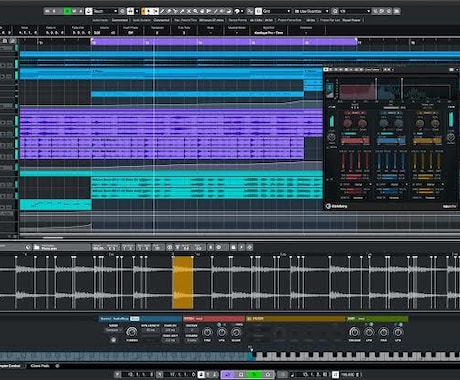Viewport: 460px width, 380px height.
Task: Switch to the Chord Pads tab
Action: pos(40,366)
